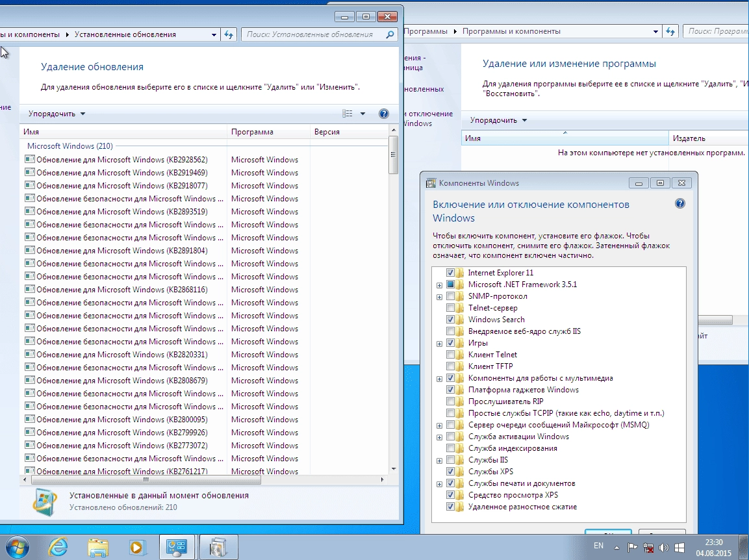
Task: Enable Служба индексирования checkbox
Action: 450,448
